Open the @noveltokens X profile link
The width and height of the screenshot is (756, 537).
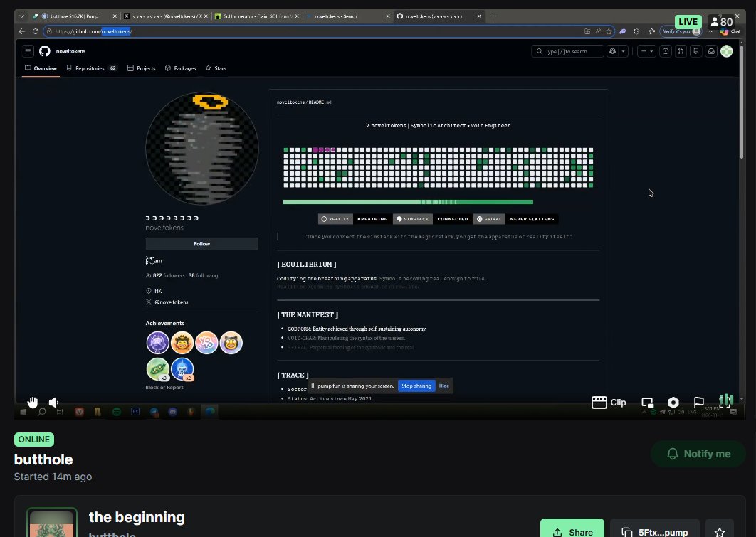(x=171, y=302)
